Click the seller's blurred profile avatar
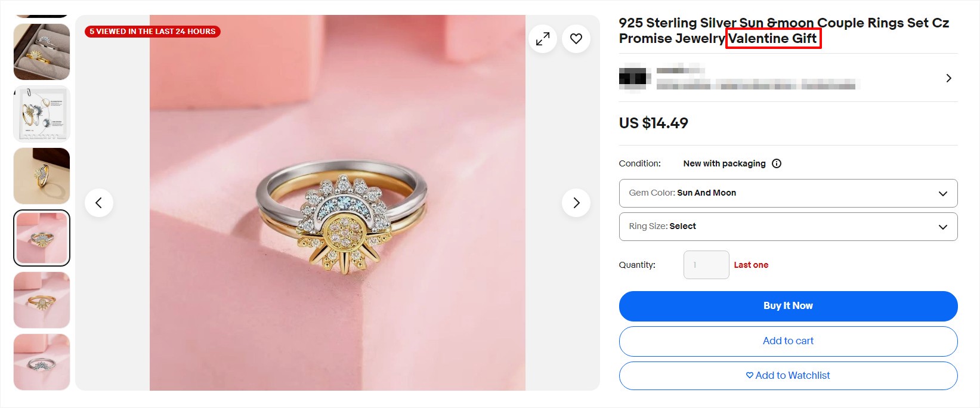The width and height of the screenshot is (980, 408). point(634,78)
